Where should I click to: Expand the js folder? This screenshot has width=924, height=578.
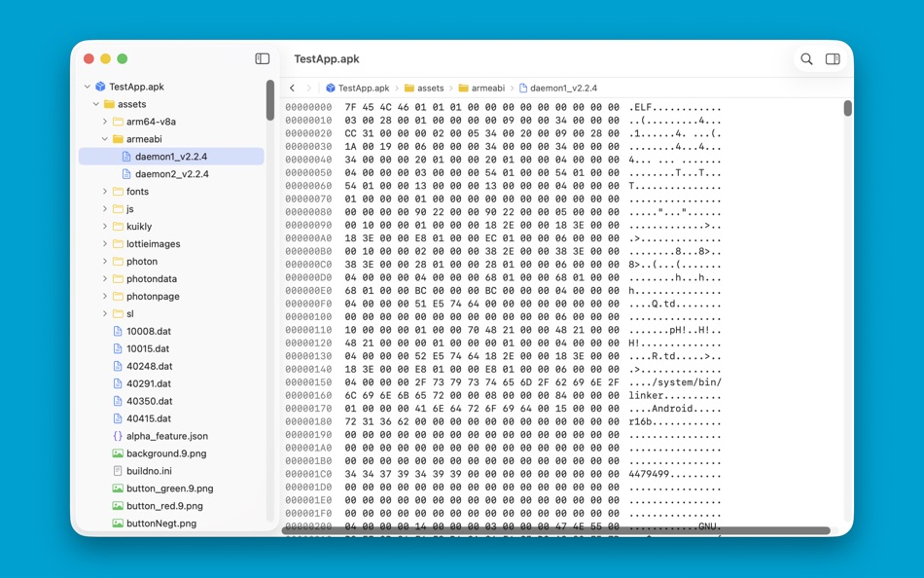[105, 209]
